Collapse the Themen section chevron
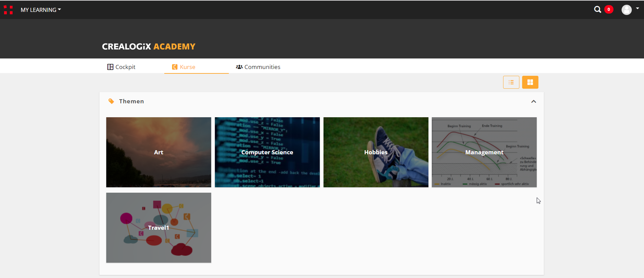 pos(533,102)
